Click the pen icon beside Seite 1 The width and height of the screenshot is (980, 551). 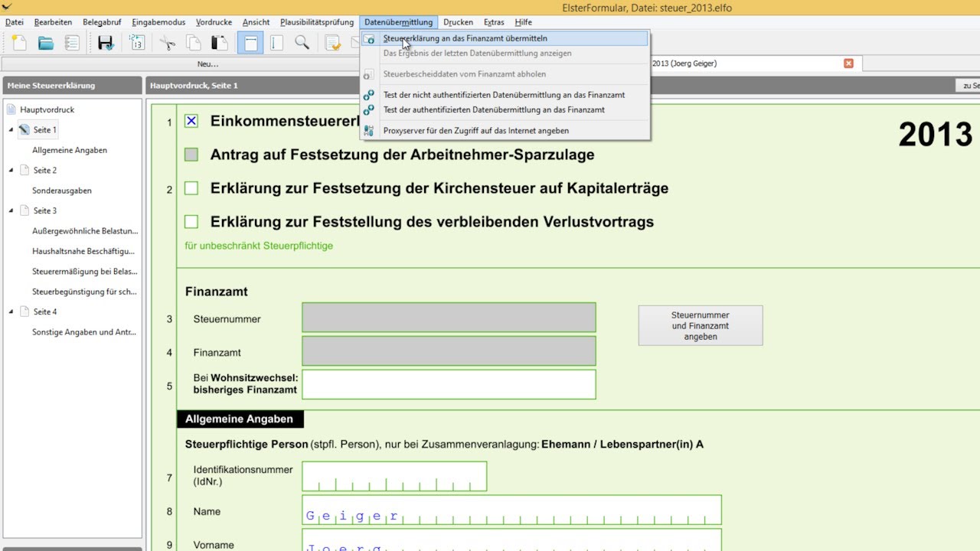pos(24,129)
